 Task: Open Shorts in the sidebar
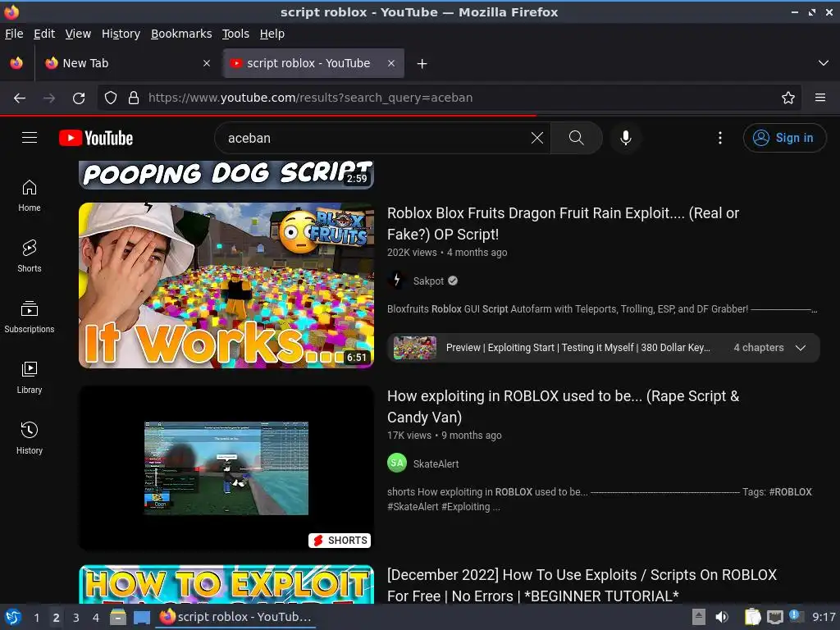click(30, 256)
